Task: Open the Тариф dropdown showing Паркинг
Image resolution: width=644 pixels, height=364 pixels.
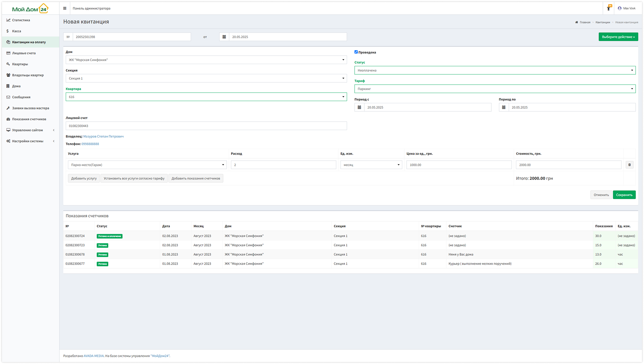Action: [495, 89]
